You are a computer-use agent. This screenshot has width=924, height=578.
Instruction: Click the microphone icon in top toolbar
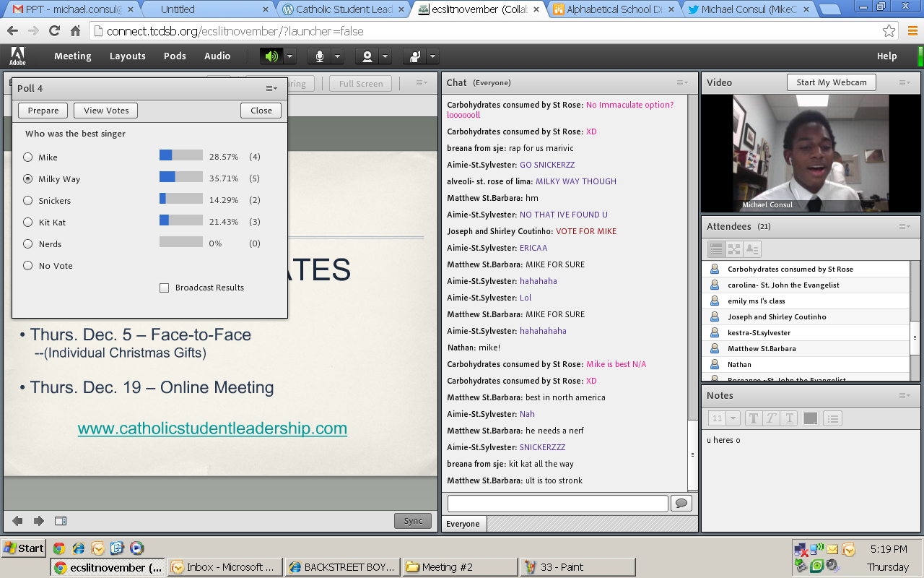click(319, 56)
